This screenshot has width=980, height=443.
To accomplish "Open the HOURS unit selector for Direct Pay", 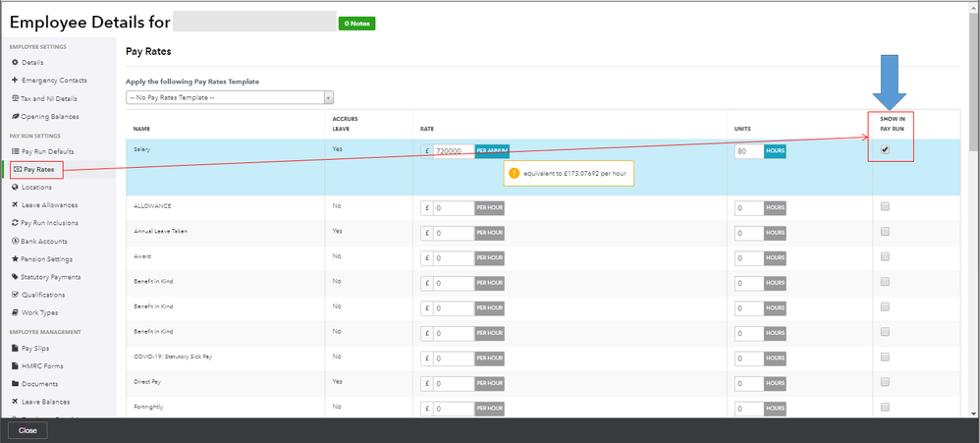I will [775, 383].
